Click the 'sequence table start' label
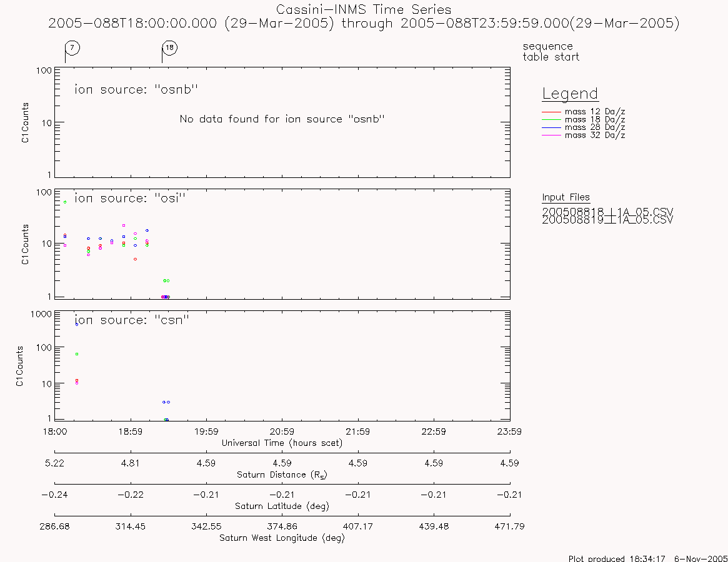The height and width of the screenshot is (562, 728). 551,51
